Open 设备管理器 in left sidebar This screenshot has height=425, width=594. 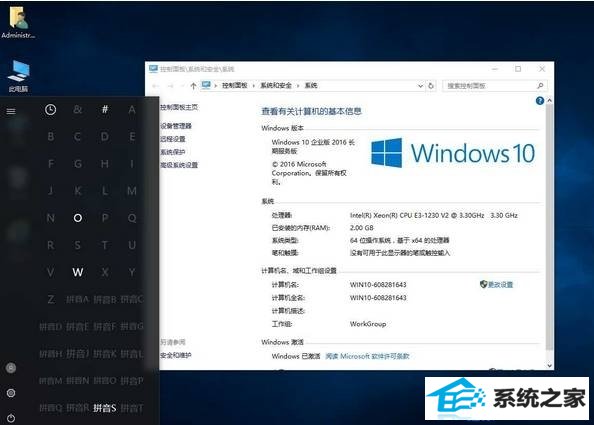tap(176, 126)
